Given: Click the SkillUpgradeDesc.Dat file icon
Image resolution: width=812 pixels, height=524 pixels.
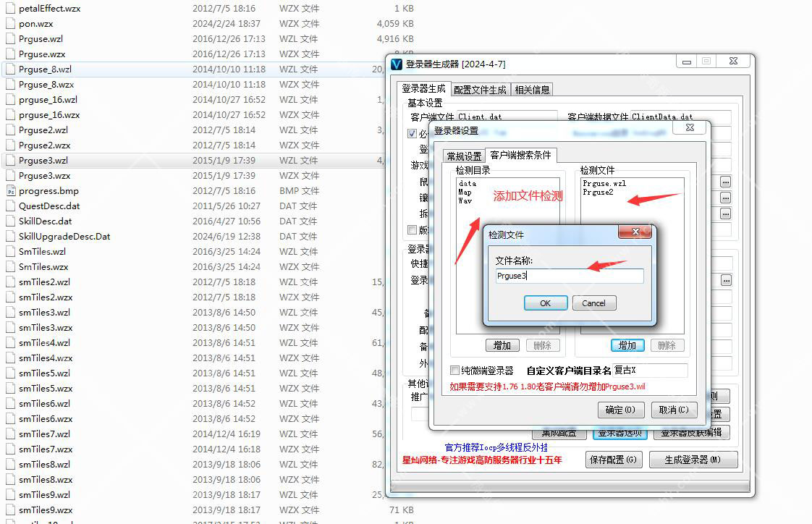Looking at the screenshot, I should (11, 237).
